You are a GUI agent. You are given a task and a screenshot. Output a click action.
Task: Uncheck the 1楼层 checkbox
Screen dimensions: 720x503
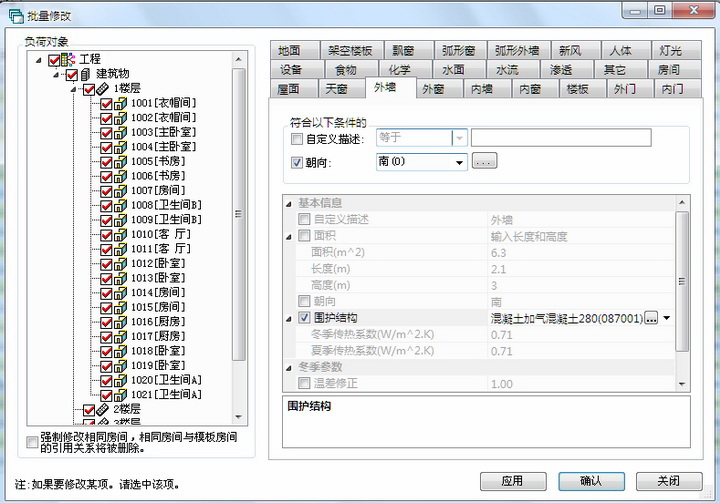pos(89,89)
